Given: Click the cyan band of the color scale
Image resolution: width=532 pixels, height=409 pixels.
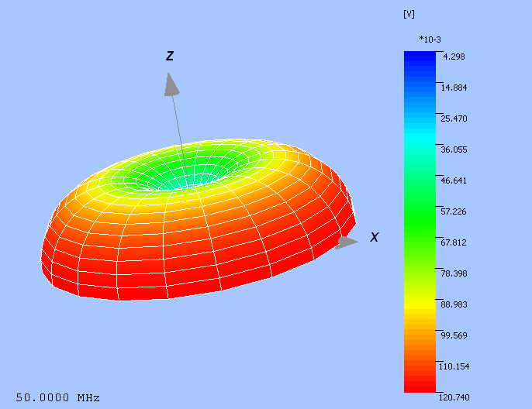Looking at the screenshot, I should click(420, 137).
